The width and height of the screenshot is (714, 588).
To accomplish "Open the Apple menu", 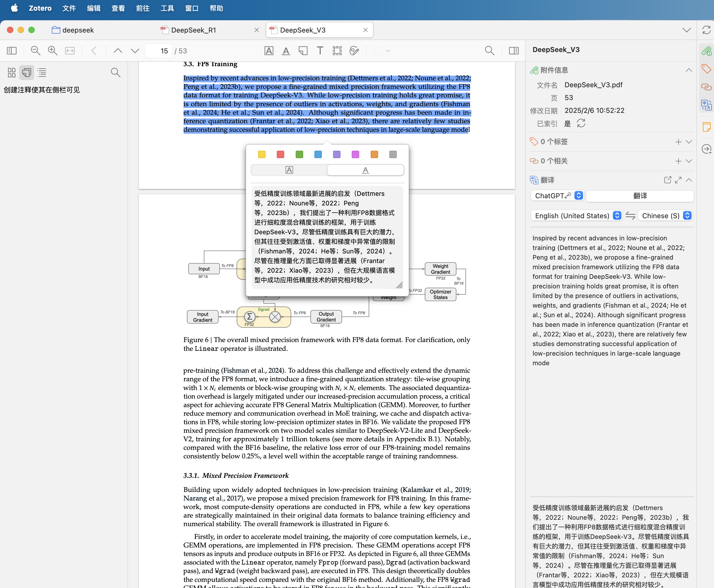I will click(x=14, y=8).
